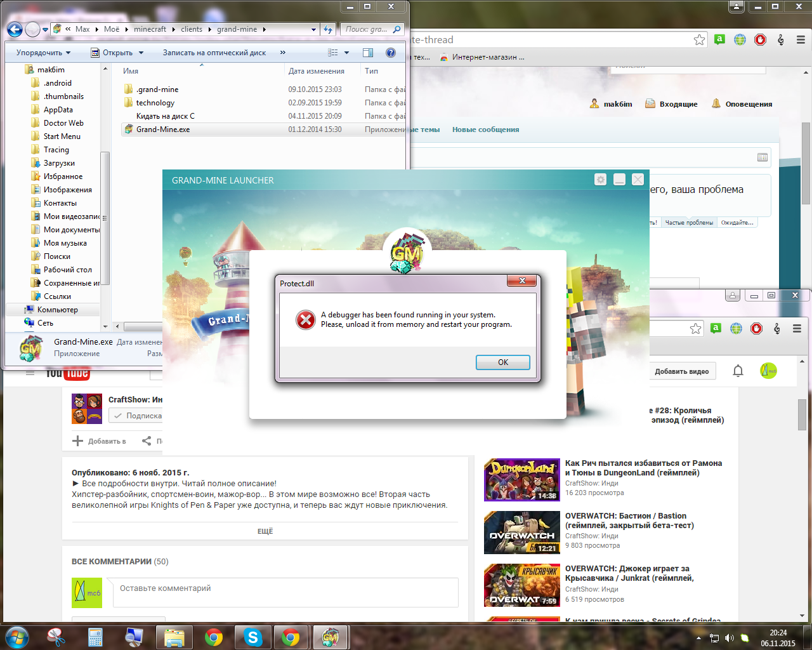
Task: Click Открыть in Explorer toolbar
Action: click(x=112, y=53)
